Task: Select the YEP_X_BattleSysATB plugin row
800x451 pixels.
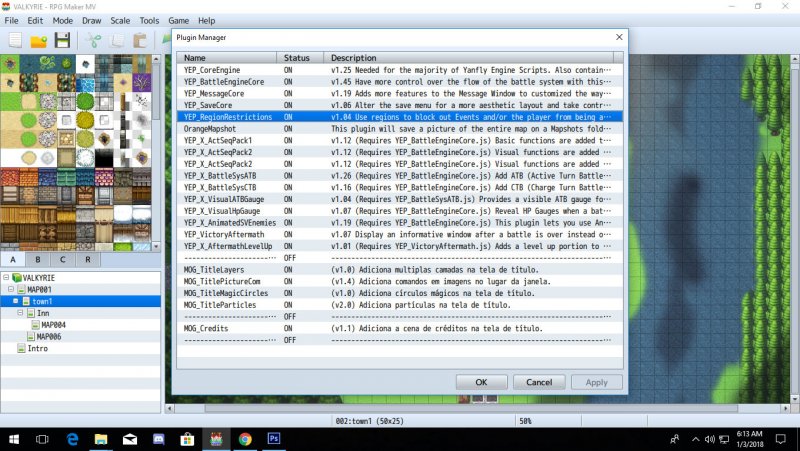Action: [x=400, y=176]
